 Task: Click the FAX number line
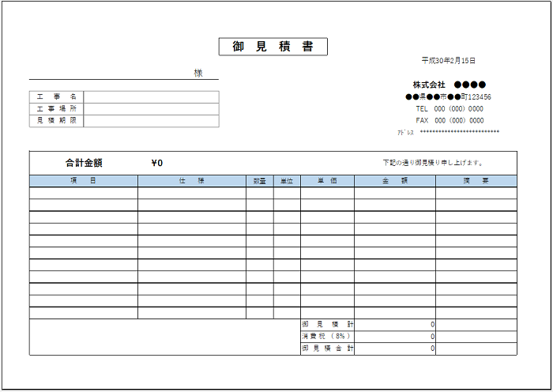(449, 121)
